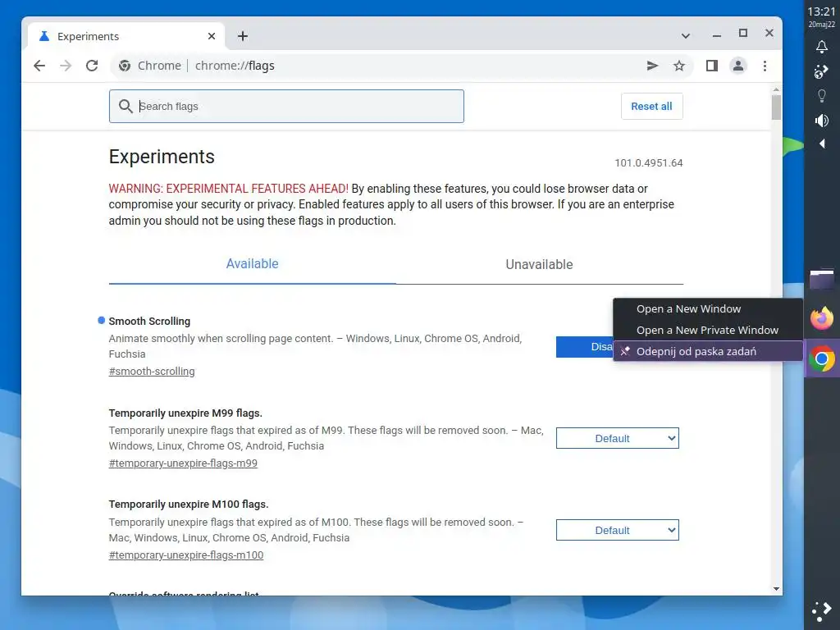The image size is (840, 630).
Task: Expand hidden tray icons arrow
Action: point(822,144)
